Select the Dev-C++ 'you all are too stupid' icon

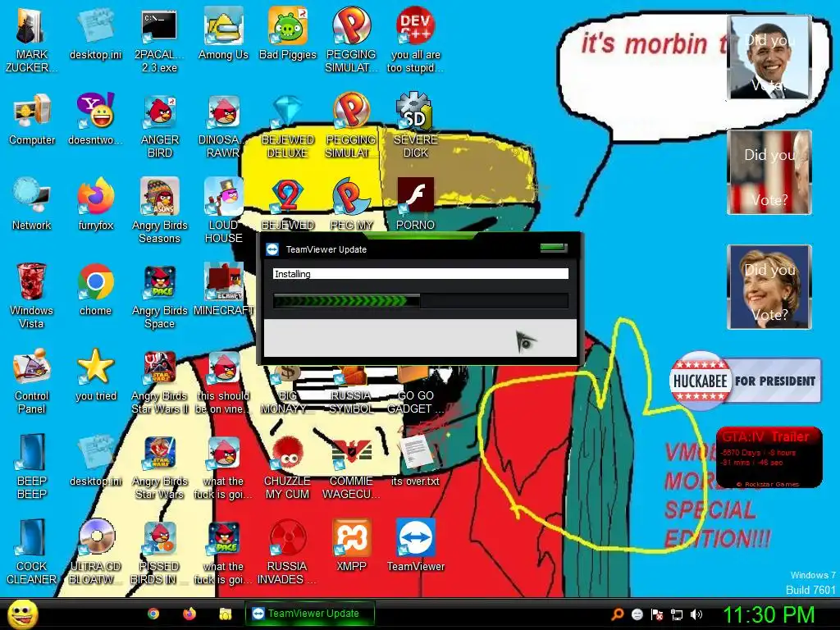tap(415, 40)
